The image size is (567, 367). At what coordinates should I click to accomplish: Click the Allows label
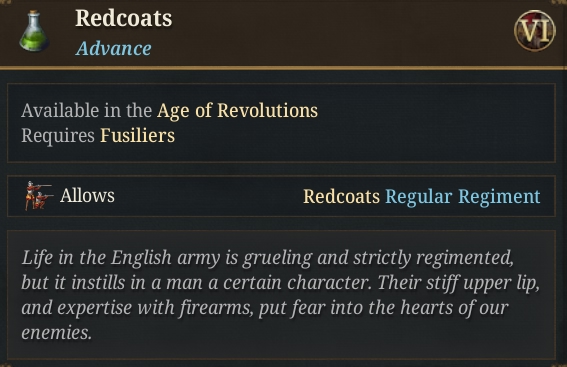pyautogui.click(x=87, y=196)
